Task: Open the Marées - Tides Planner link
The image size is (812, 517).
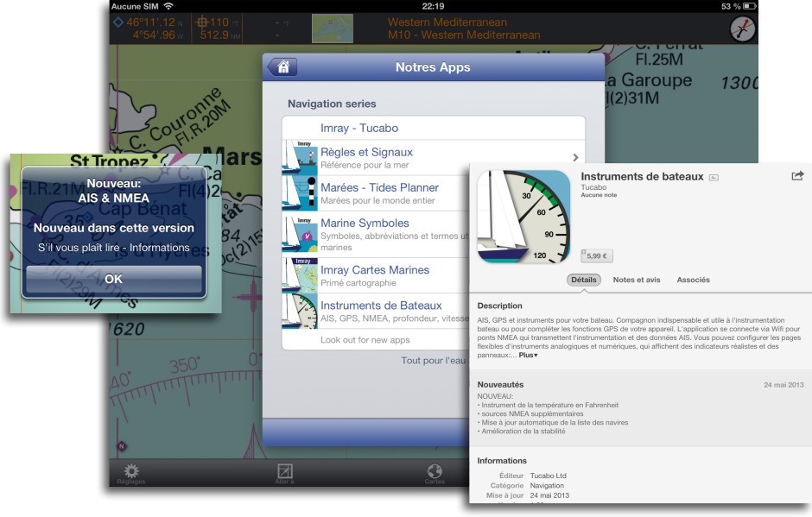Action: coord(379,187)
